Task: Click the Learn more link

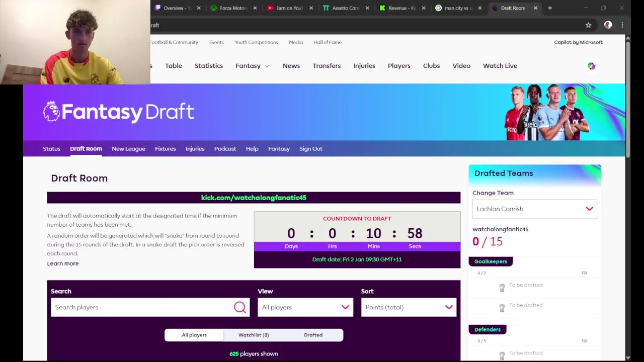Action: tap(63, 263)
